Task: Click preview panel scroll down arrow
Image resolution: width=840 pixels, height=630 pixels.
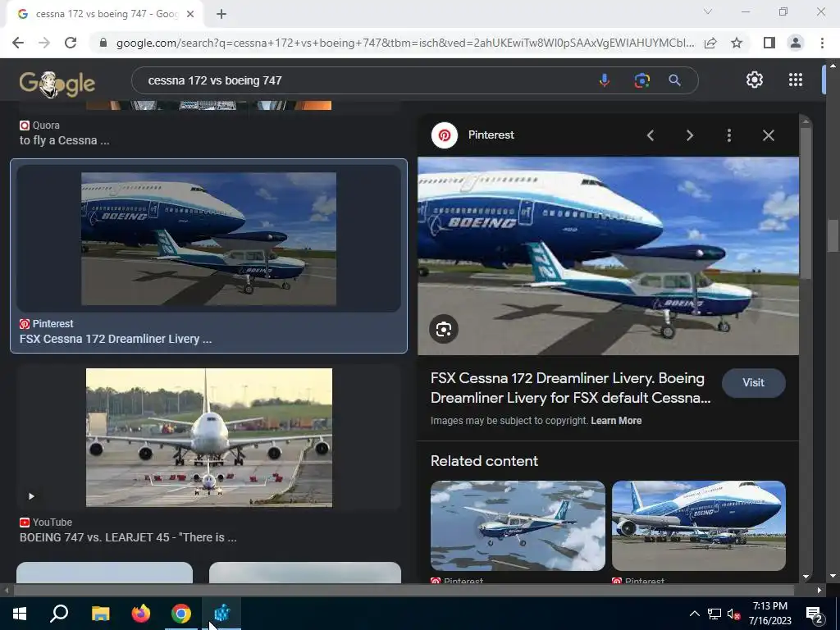Action: 806,577
